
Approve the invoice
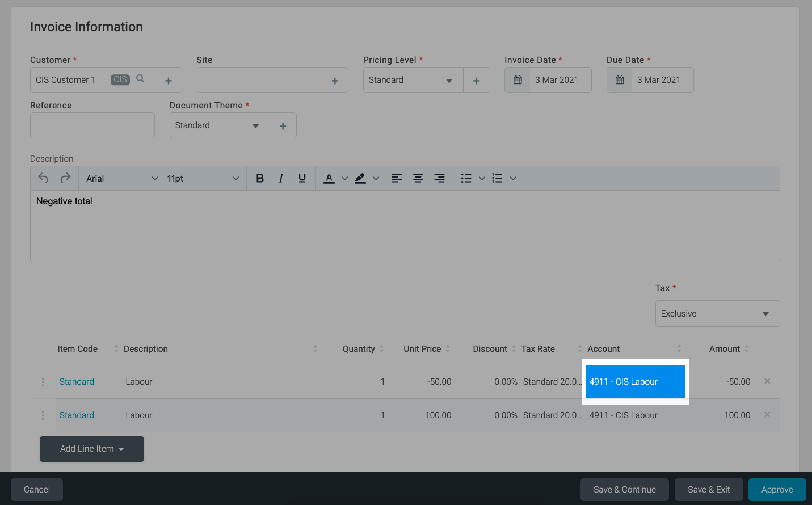pos(777,490)
